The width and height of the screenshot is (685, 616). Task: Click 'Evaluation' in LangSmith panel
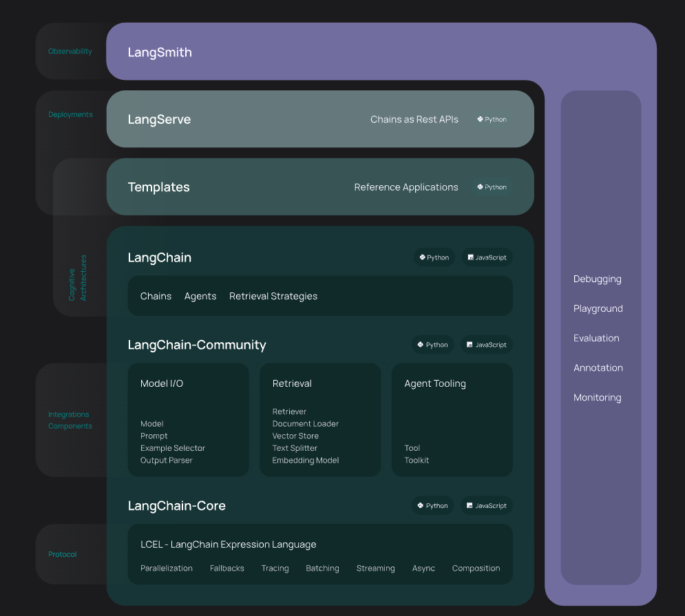[596, 338]
